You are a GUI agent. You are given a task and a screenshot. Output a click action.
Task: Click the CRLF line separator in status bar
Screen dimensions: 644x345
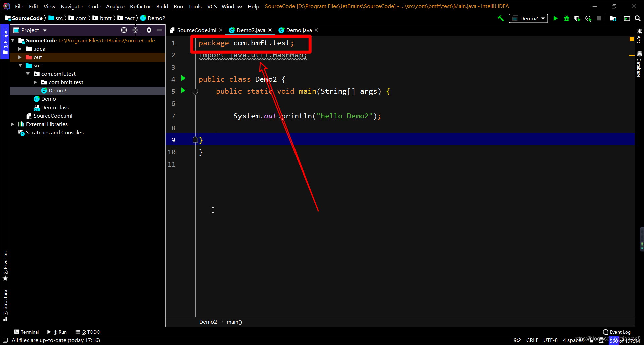pyautogui.click(x=532, y=340)
